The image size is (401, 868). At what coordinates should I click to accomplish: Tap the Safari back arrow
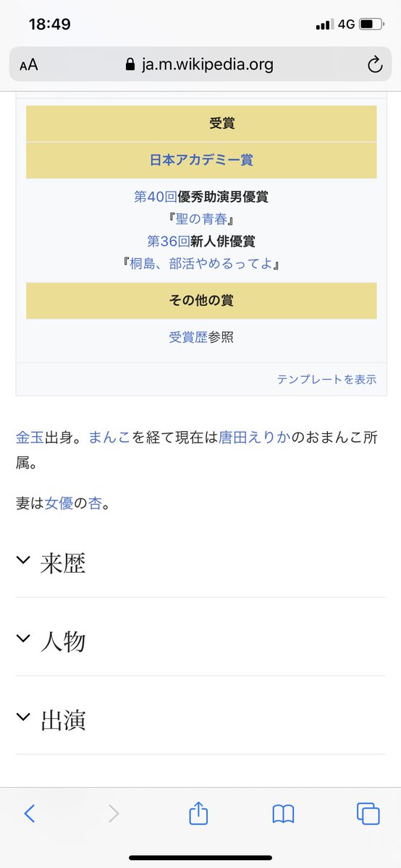tap(29, 814)
